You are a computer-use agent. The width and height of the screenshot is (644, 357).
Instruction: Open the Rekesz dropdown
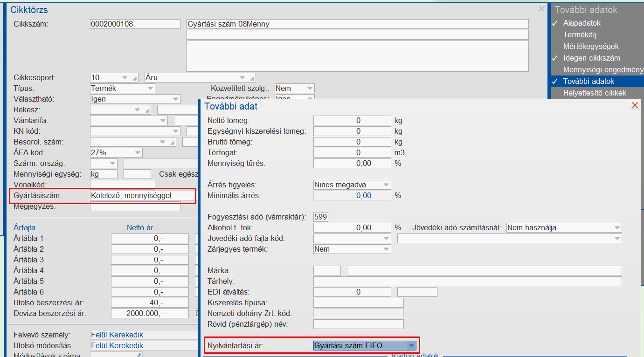coord(138,110)
